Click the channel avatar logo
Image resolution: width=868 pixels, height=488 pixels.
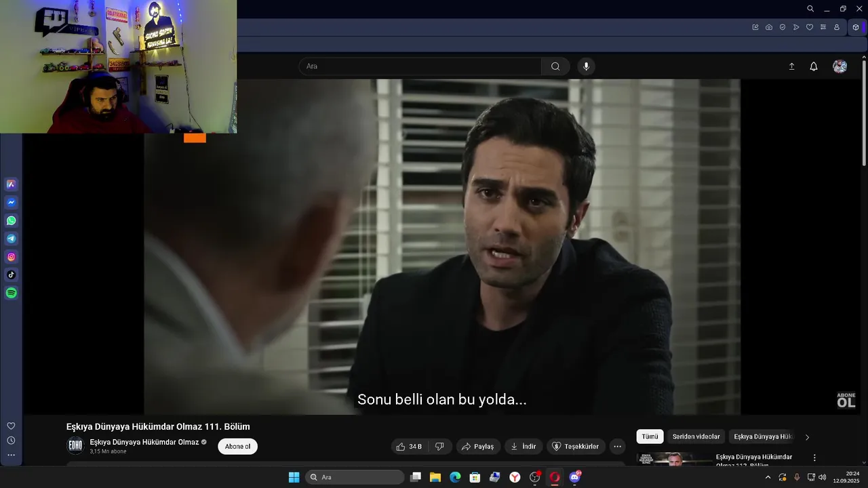(x=75, y=446)
